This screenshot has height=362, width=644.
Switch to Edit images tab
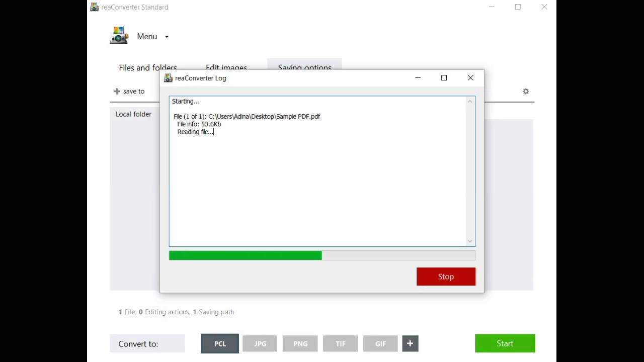(x=226, y=67)
